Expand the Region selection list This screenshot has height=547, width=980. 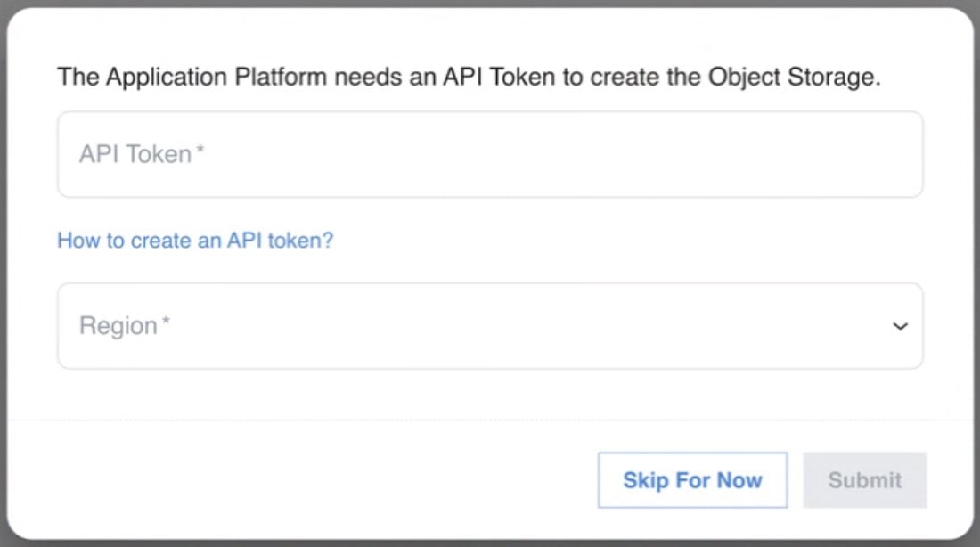point(490,326)
